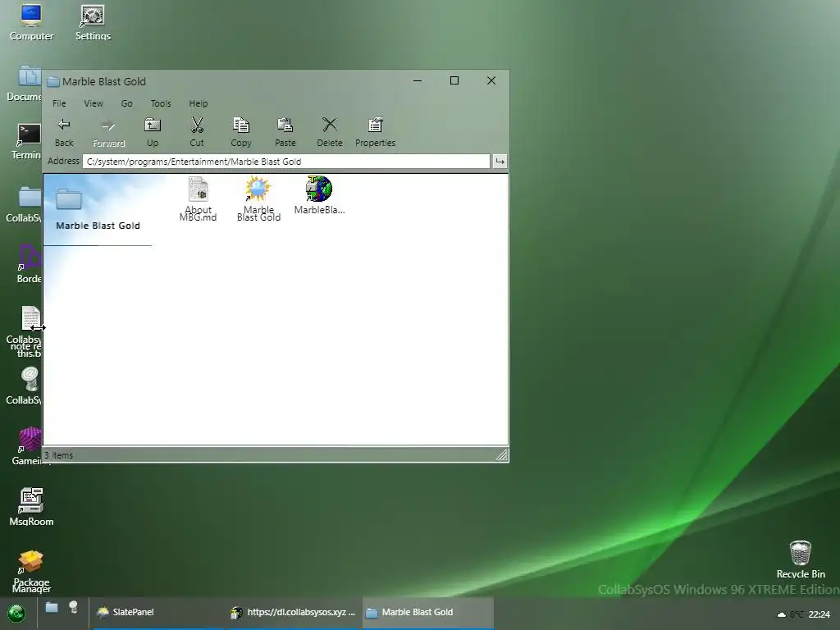Click the lightbulb quick-launch taskbar icon
The height and width of the screenshot is (630, 840).
tap(73, 608)
